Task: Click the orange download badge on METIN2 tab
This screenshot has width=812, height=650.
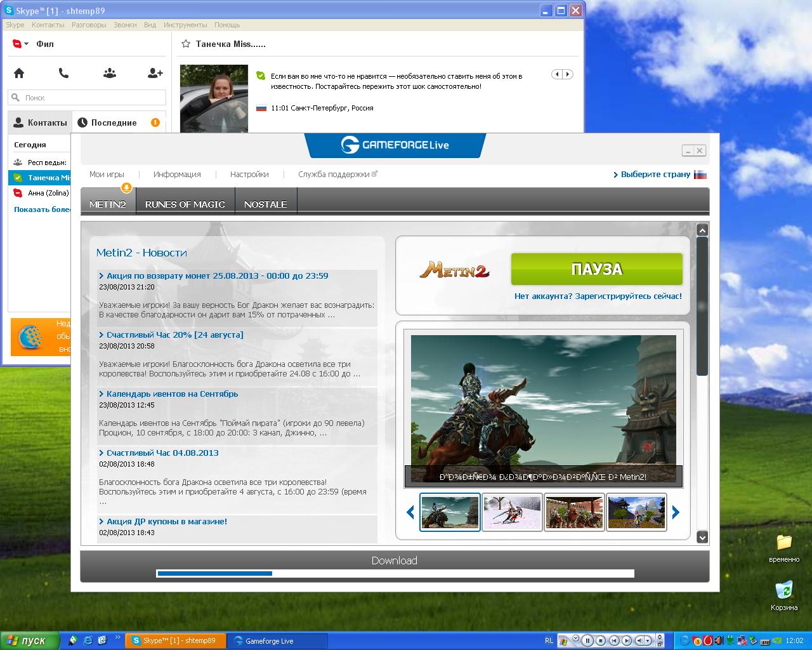Action: pyautogui.click(x=126, y=188)
